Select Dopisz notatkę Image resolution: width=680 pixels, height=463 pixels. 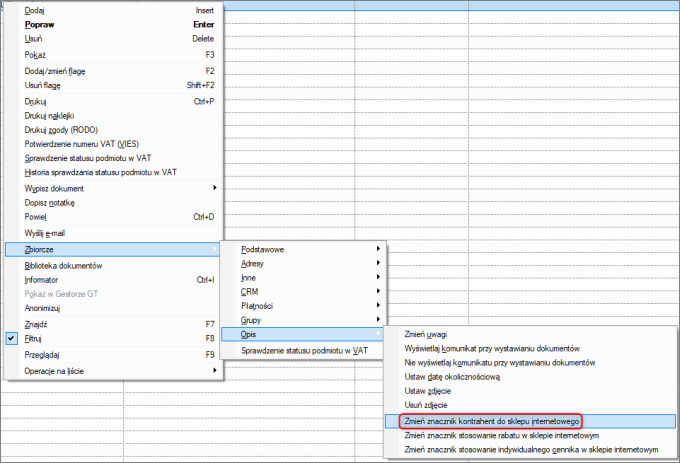click(113, 202)
